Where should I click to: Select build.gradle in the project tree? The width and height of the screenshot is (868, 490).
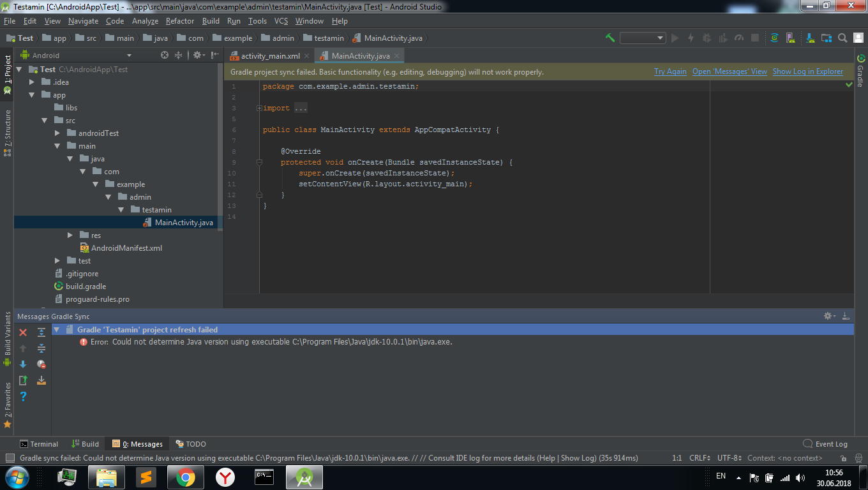[x=79, y=286]
